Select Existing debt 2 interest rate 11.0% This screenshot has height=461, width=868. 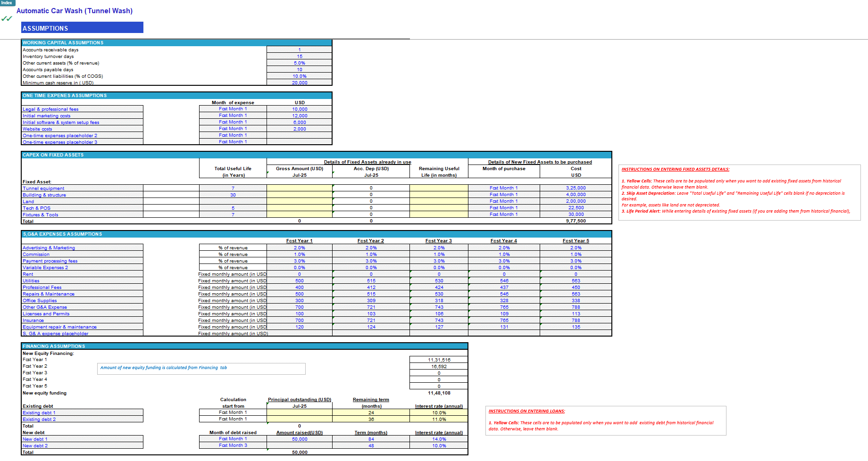[439, 419]
